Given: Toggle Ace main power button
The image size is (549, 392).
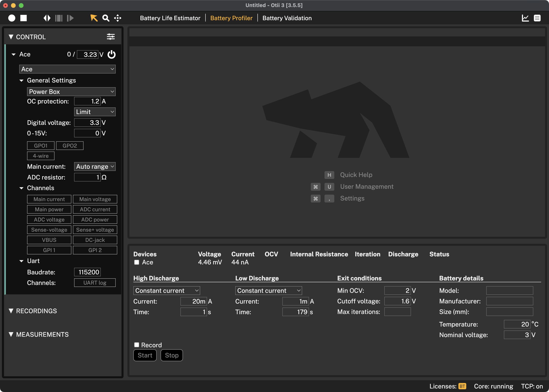Looking at the screenshot, I should click(x=112, y=54).
